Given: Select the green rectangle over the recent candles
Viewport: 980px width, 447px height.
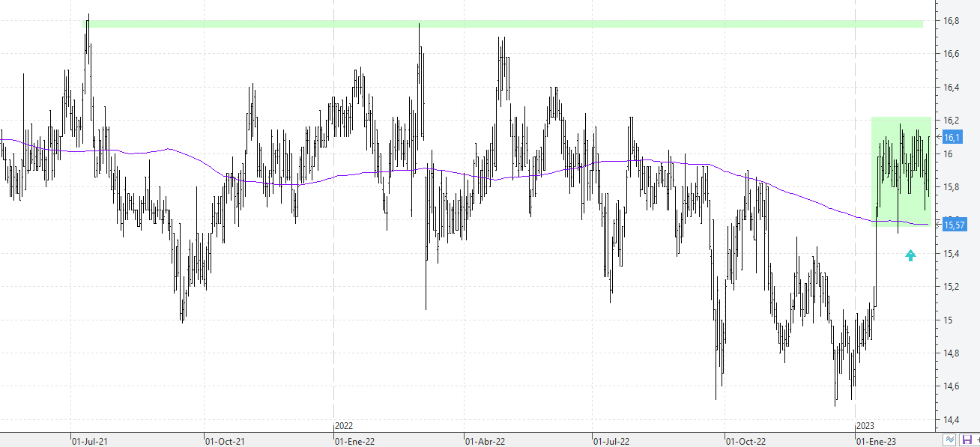Looking at the screenshot, I should click(901, 171).
